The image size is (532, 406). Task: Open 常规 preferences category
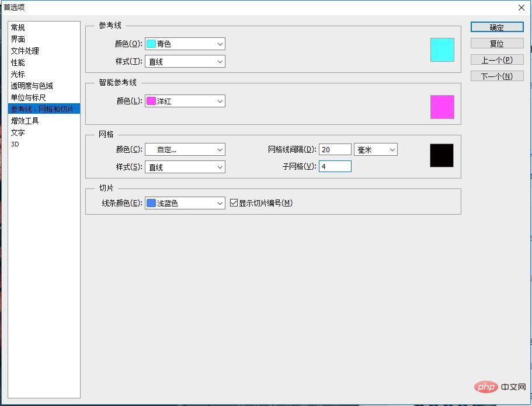18,27
